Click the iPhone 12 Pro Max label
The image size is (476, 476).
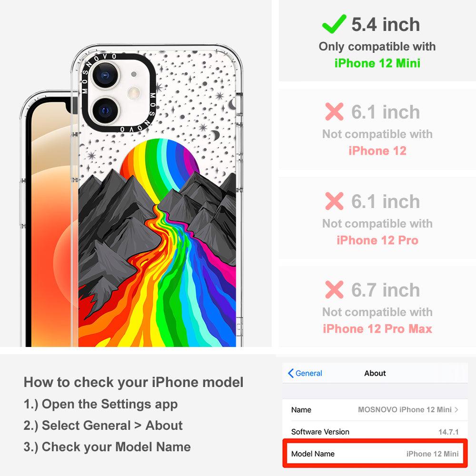click(377, 329)
